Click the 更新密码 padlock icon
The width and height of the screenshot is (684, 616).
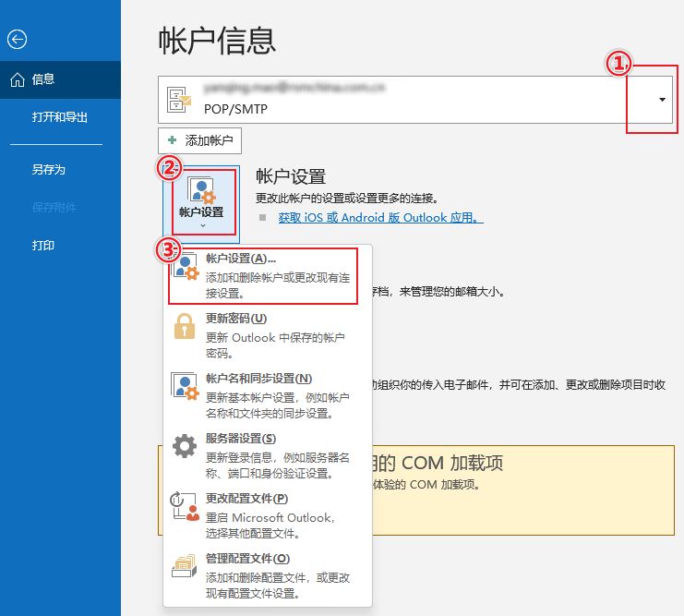click(x=186, y=326)
